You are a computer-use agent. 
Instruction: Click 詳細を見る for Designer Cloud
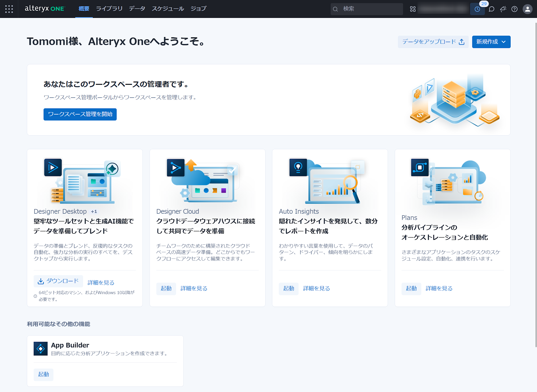point(194,288)
